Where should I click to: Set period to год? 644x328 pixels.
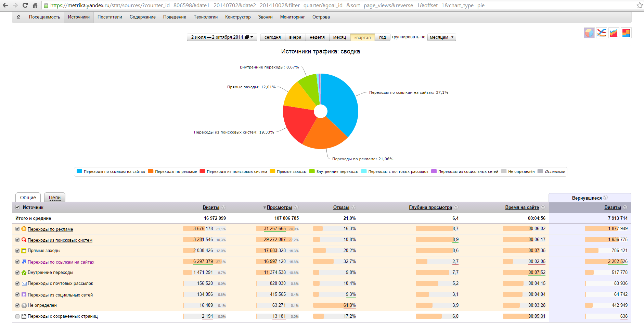click(383, 37)
